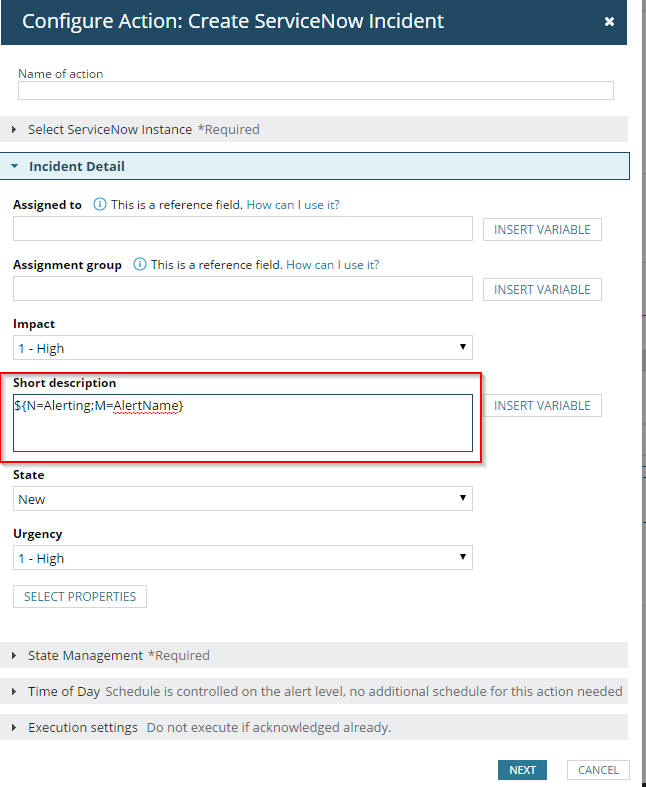Open the Urgency dropdown
Screen dimensions: 646x787
tap(242, 558)
